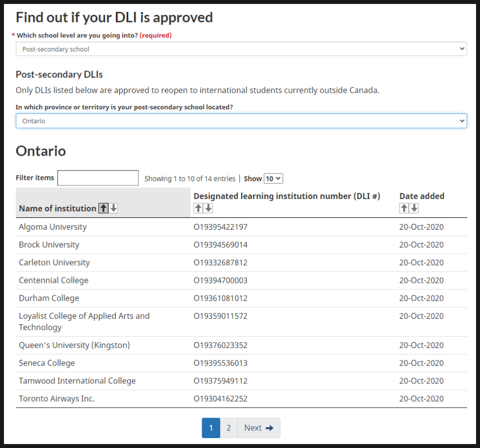The width and height of the screenshot is (480, 448).
Task: Sort DLI number column ascending
Action: coord(198,208)
